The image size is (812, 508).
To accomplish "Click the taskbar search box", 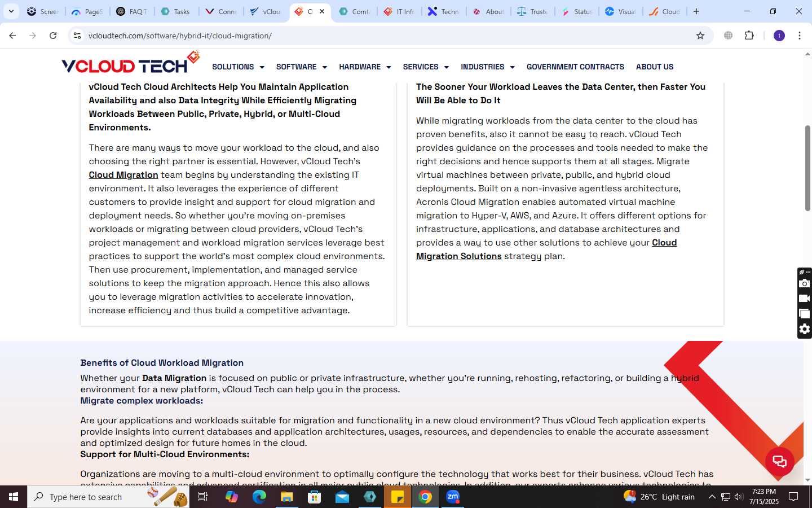I will [x=108, y=497].
